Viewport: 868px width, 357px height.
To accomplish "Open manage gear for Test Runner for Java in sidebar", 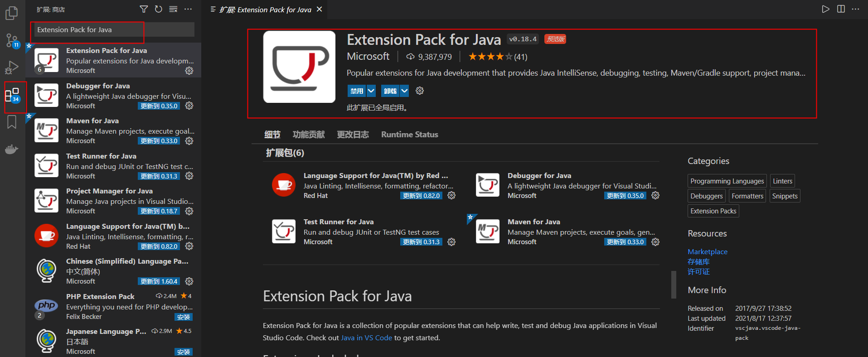I will (189, 176).
